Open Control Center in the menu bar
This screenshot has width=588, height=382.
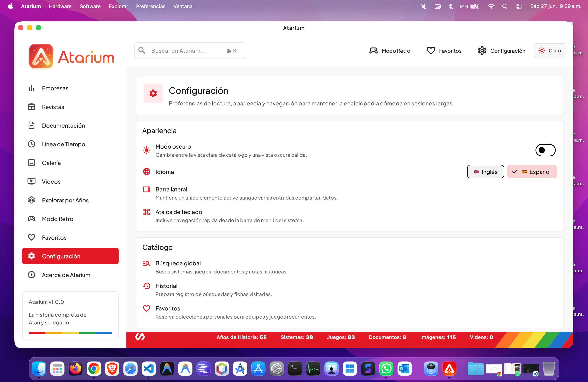[x=519, y=6]
